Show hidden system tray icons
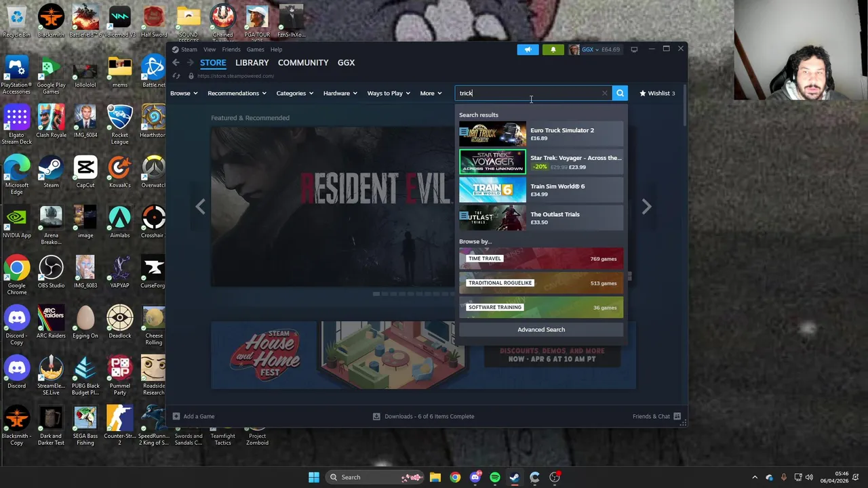 click(755, 477)
